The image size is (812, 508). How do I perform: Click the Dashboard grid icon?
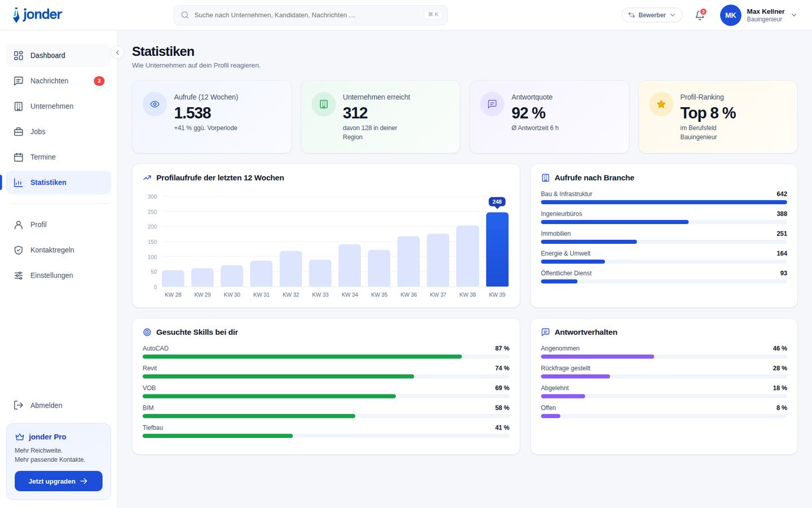click(x=19, y=55)
